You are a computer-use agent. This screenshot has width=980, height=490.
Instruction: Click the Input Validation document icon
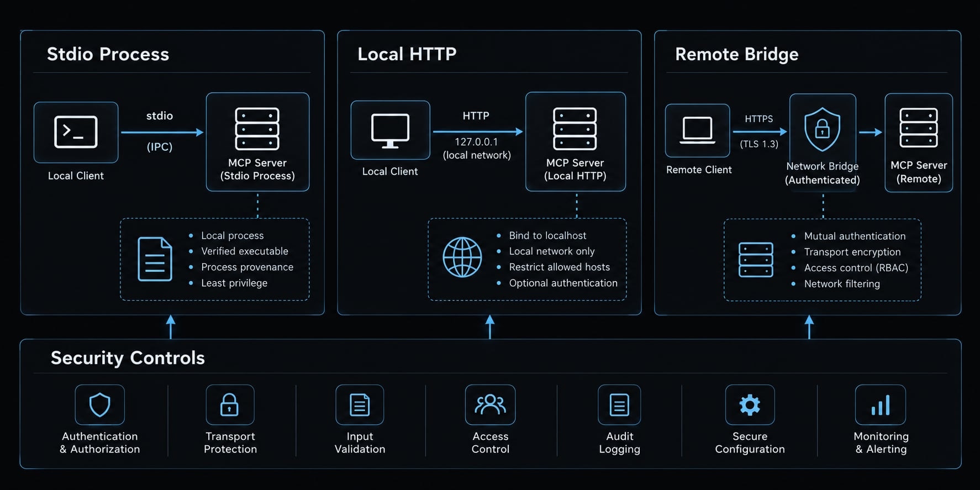(360, 405)
